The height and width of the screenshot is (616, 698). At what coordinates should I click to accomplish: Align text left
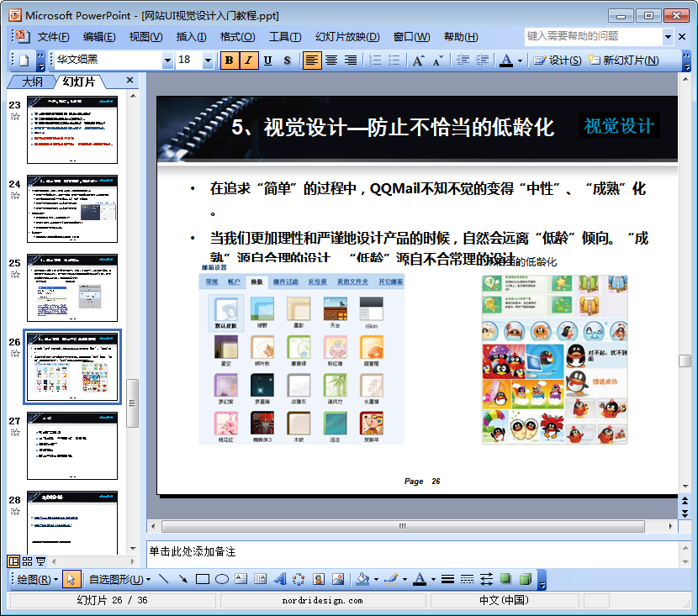(x=312, y=60)
